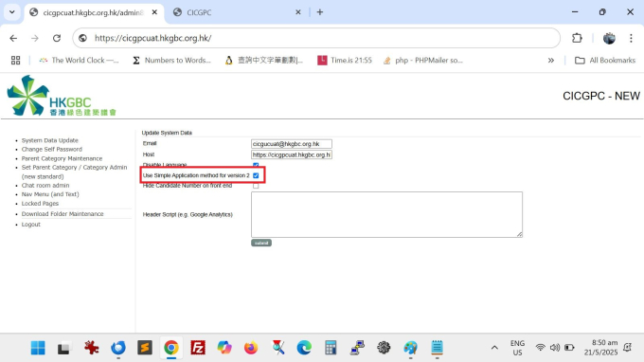
Task: Click the browser forward arrow
Action: click(x=35, y=38)
